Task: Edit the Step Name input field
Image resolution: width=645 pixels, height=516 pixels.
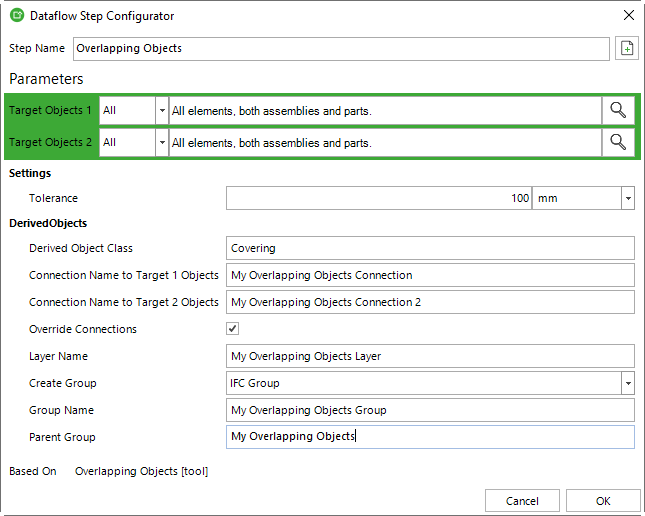Action: coord(341,49)
